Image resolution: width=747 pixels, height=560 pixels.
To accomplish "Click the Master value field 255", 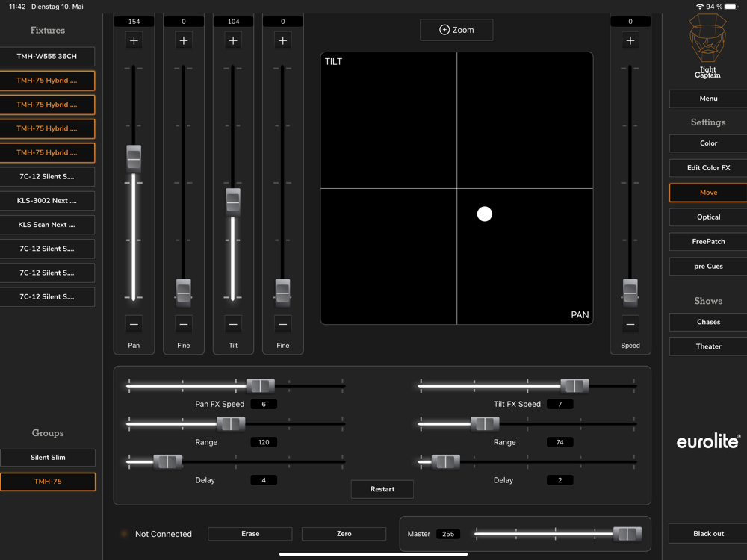I will (x=447, y=534).
